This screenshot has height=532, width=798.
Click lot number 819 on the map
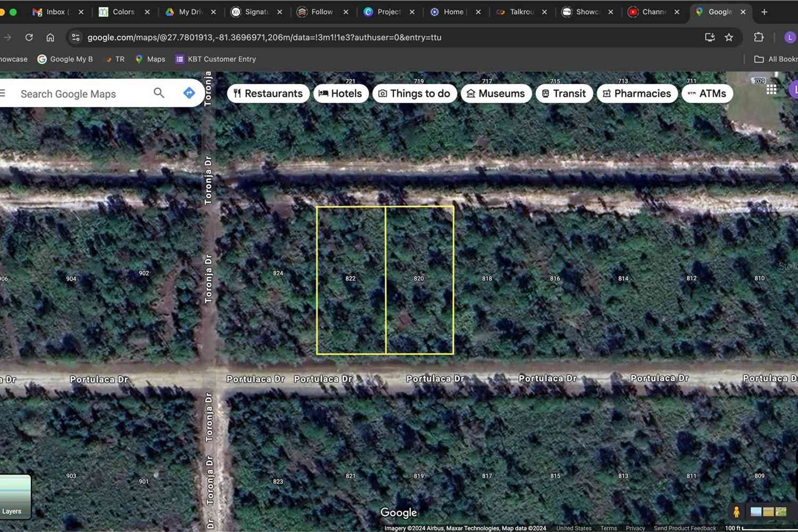[419, 476]
